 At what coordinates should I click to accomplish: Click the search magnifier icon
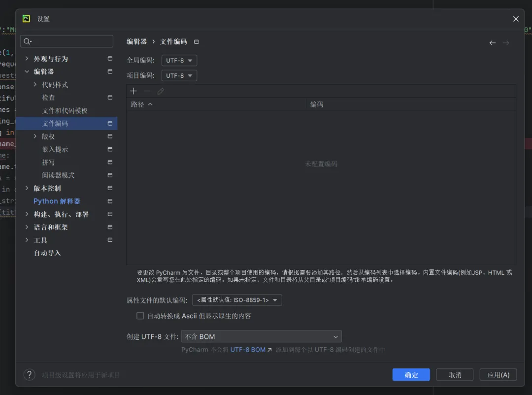click(28, 41)
